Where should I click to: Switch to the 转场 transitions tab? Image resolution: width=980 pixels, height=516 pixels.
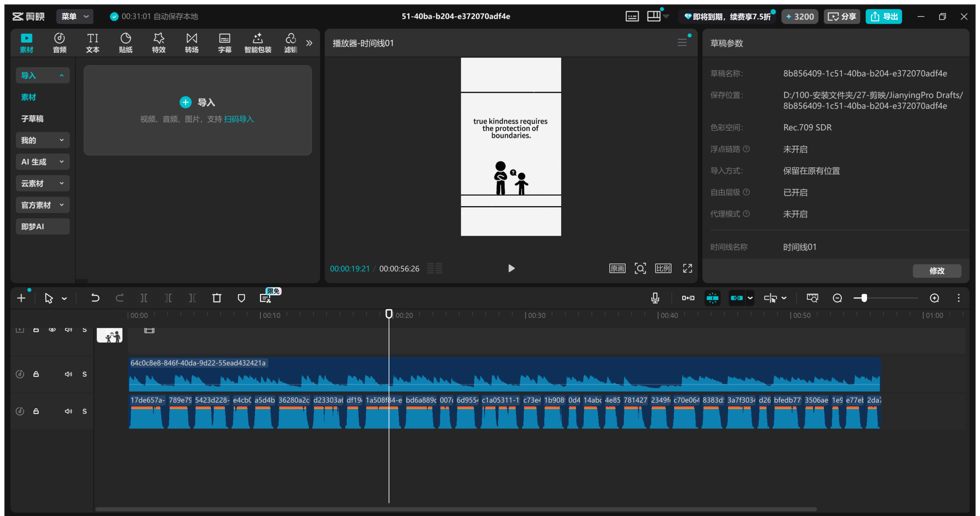(x=191, y=43)
